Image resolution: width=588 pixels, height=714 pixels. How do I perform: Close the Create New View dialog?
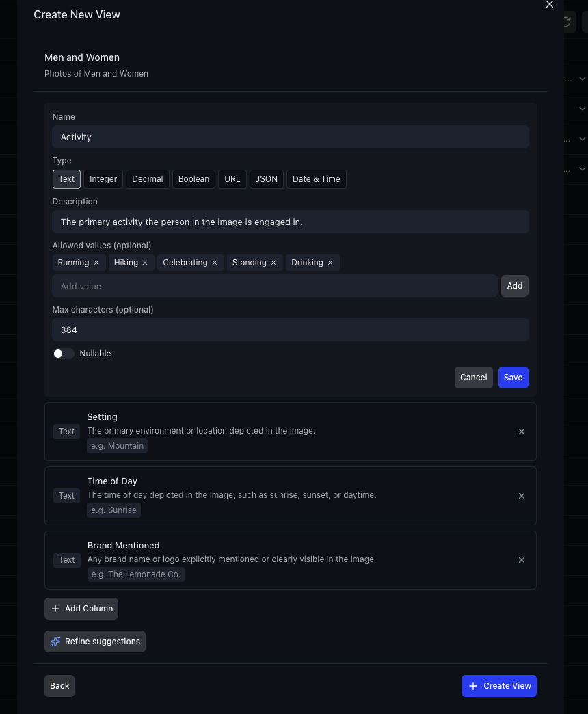549,5
